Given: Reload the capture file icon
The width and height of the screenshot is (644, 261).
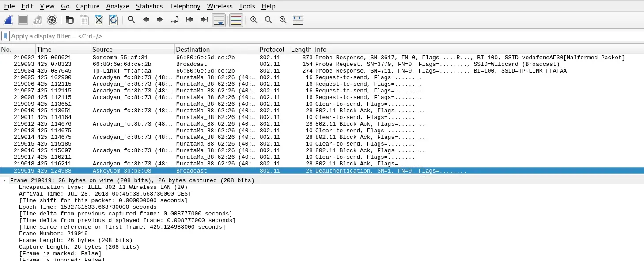Looking at the screenshot, I should pyautogui.click(x=114, y=20).
